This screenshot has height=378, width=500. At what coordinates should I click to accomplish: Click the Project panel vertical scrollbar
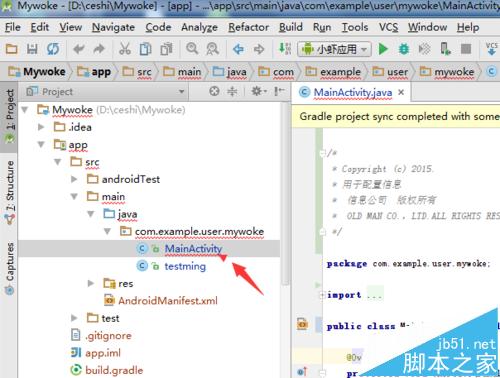[285, 193]
